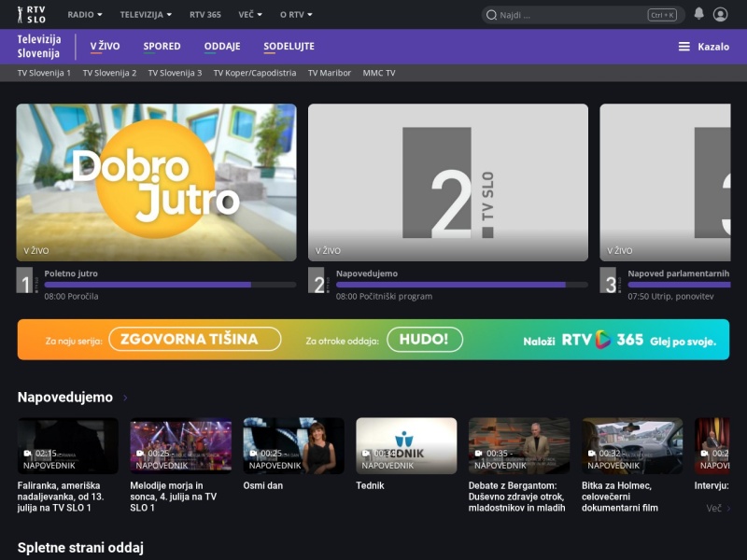Click the HUDO! banner button
Image resolution: width=747 pixels, height=560 pixels.
425,339
